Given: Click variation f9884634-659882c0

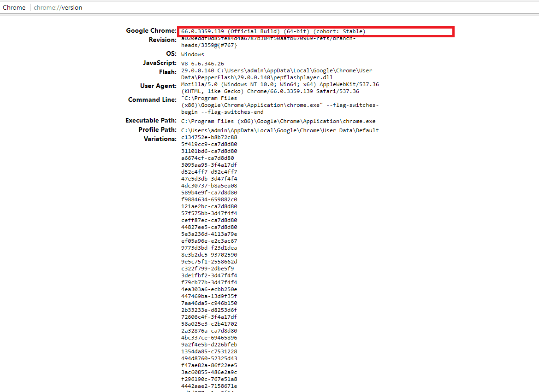Looking at the screenshot, I should tap(209, 199).
